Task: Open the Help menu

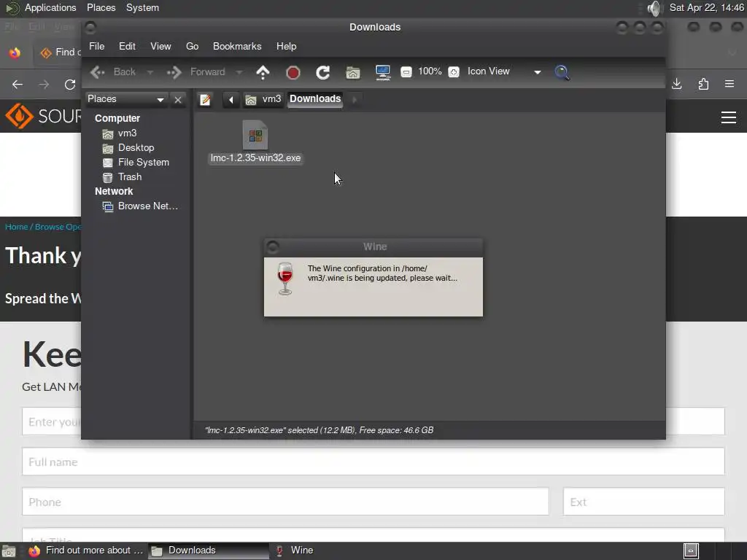Action: coord(286,46)
